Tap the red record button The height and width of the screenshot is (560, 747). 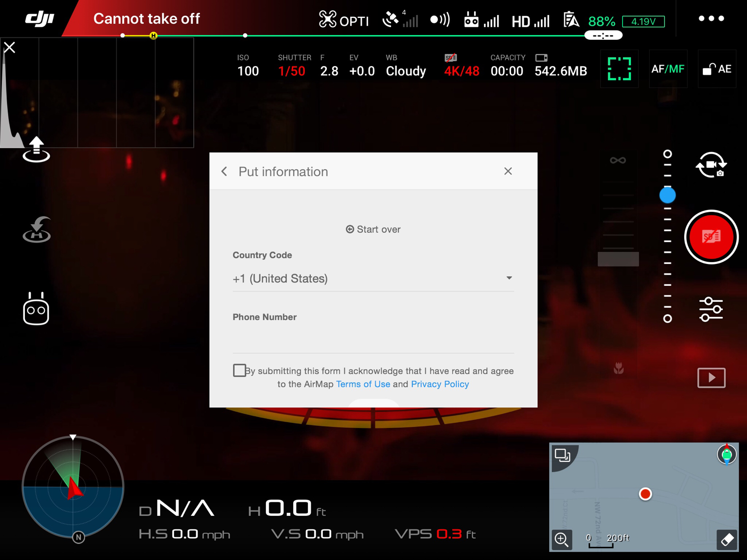[711, 237]
